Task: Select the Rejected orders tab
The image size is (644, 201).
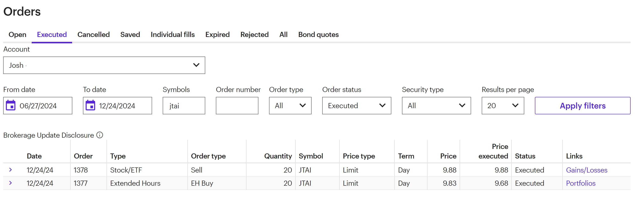Action: [x=254, y=34]
